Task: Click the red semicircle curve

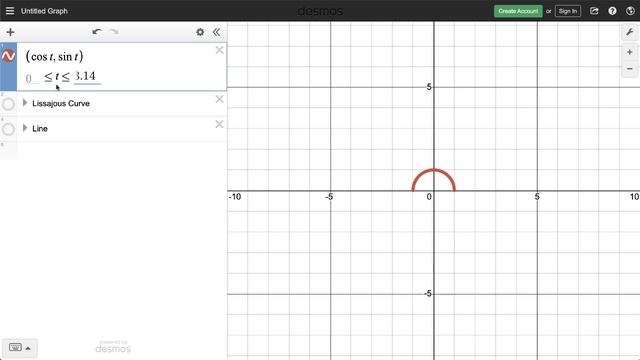Action: click(x=433, y=170)
